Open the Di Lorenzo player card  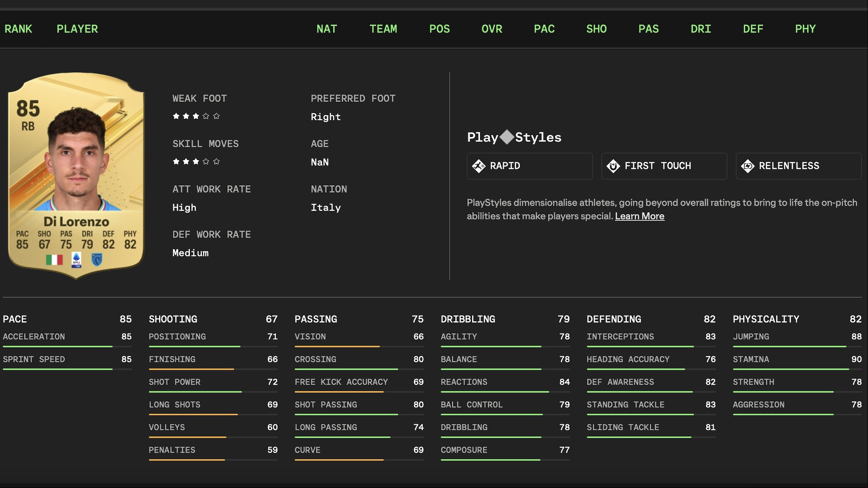[76, 175]
